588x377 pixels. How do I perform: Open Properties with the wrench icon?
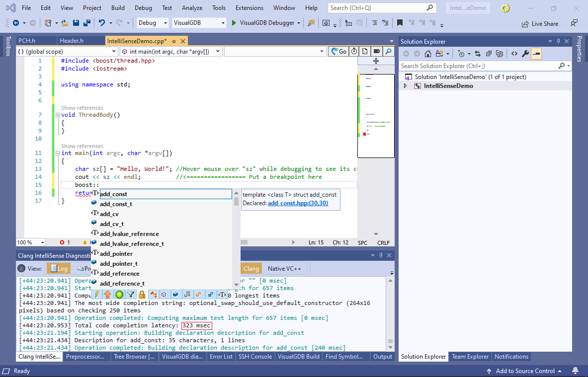[x=525, y=54]
